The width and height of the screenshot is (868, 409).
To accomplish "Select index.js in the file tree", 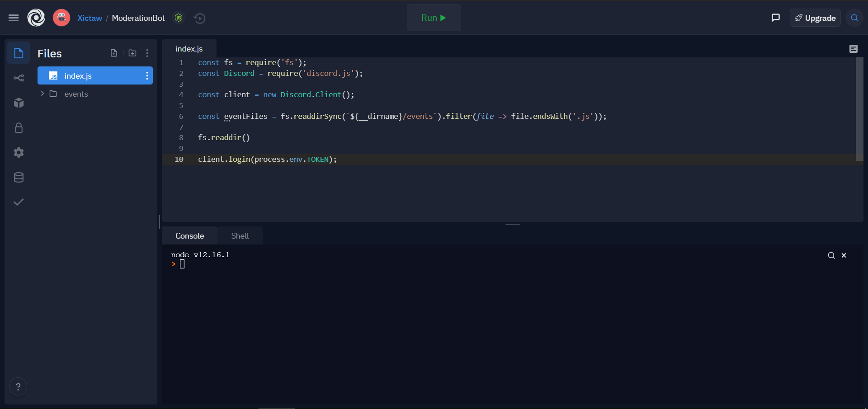I will tap(95, 75).
